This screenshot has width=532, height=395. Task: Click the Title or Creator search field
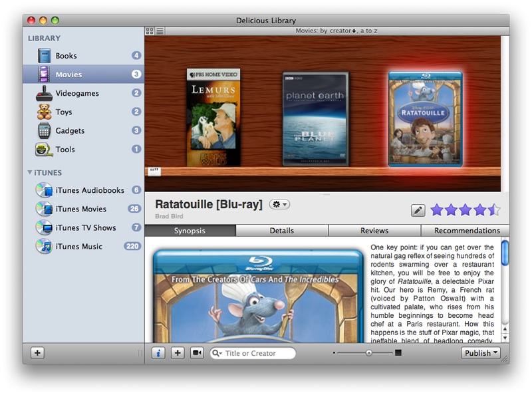[253, 353]
